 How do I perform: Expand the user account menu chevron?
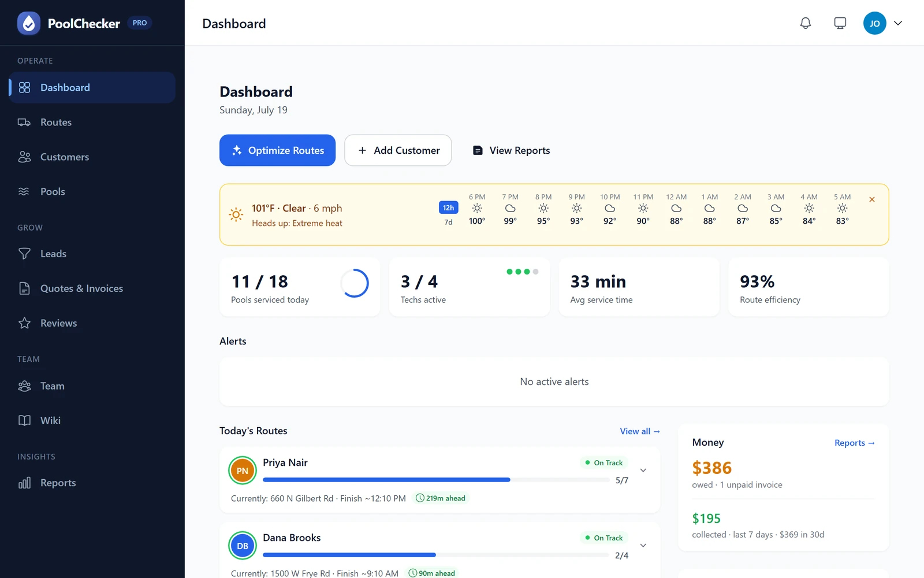898,23
